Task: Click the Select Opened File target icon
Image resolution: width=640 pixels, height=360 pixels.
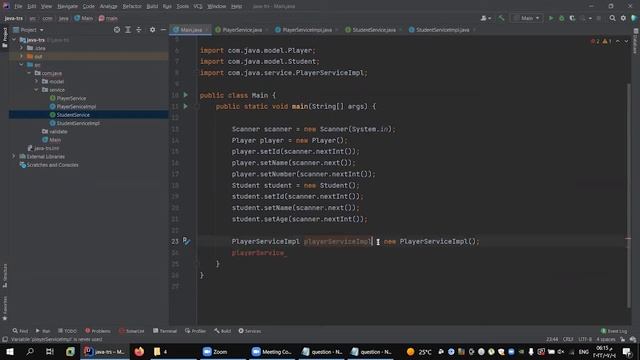Action: click(x=117, y=30)
